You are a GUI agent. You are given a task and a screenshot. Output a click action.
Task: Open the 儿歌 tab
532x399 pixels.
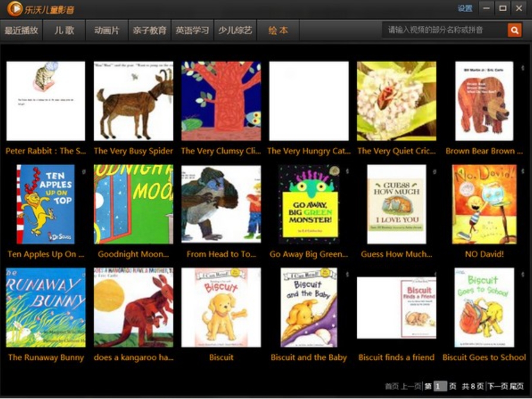64,30
